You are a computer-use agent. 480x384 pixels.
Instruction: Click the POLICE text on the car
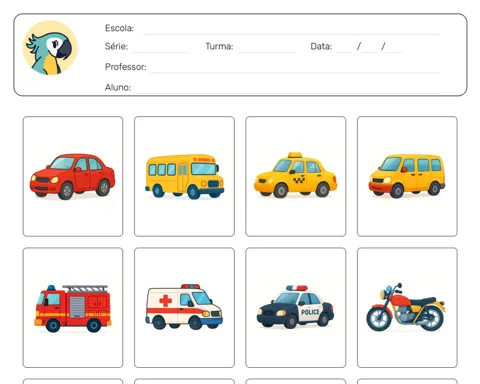(310, 312)
